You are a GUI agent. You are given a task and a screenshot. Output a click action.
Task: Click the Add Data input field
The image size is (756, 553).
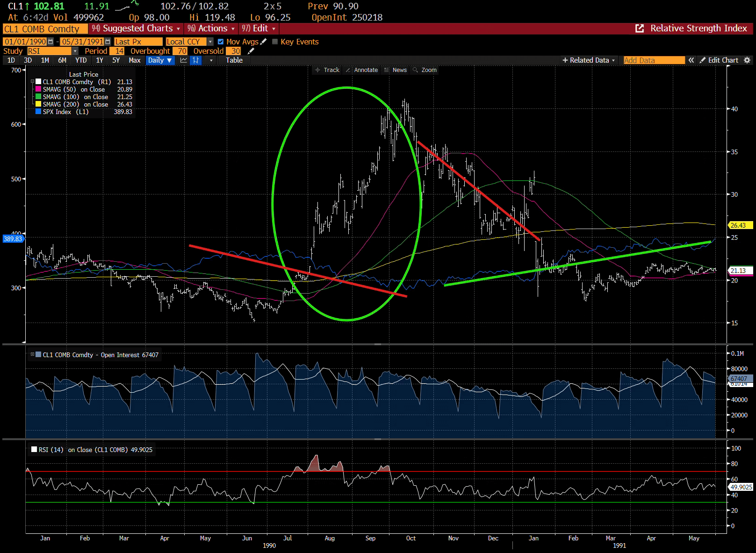click(x=654, y=60)
